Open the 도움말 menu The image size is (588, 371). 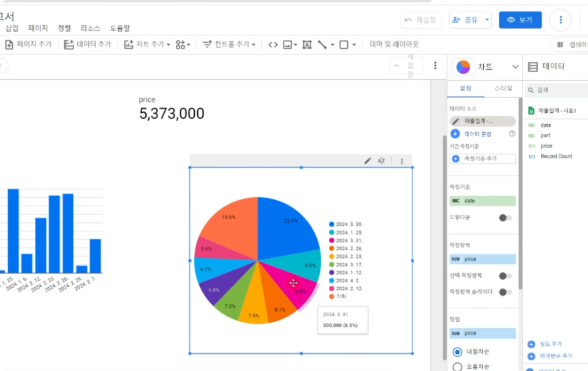click(x=120, y=28)
